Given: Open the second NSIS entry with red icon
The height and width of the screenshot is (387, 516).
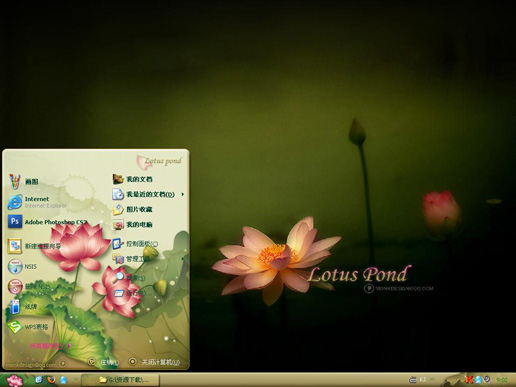Looking at the screenshot, I should coord(29,287).
